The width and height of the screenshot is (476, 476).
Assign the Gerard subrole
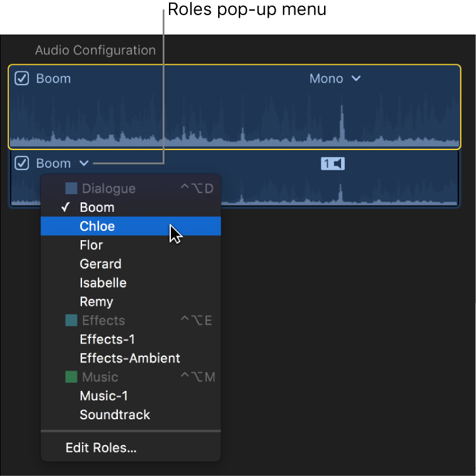(100, 264)
